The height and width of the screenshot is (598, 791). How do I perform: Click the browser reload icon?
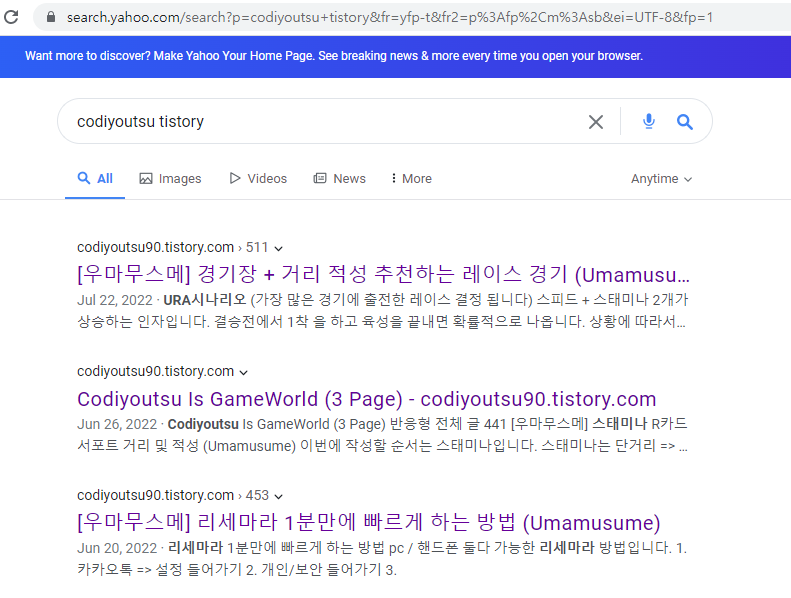pos(11,17)
